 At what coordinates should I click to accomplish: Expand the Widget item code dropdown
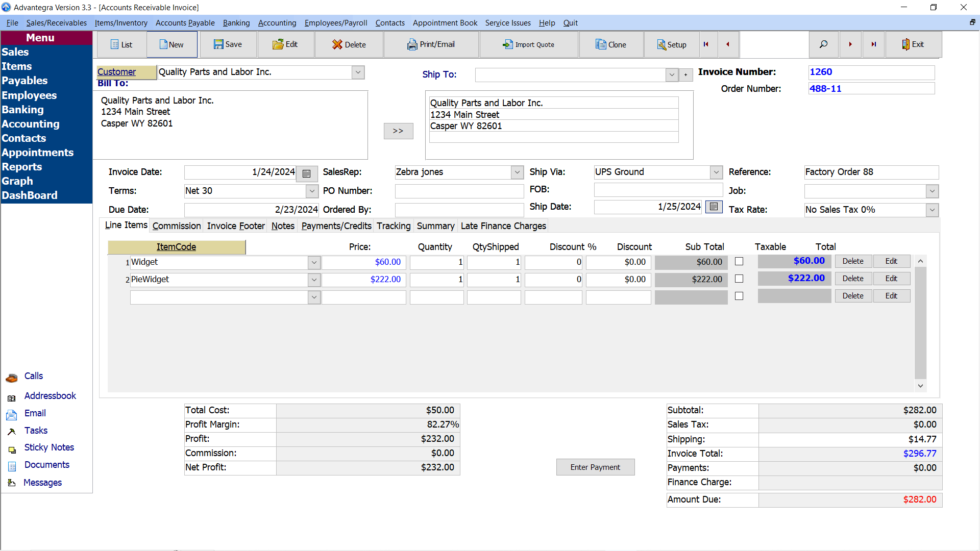click(x=314, y=263)
